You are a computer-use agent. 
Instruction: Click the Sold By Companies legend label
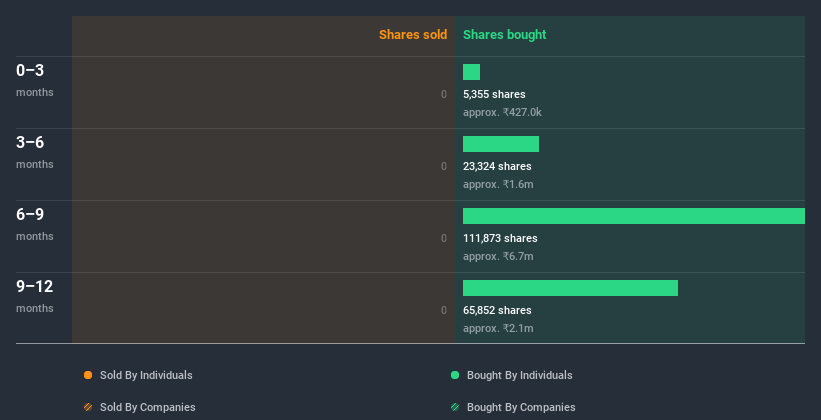(148, 407)
